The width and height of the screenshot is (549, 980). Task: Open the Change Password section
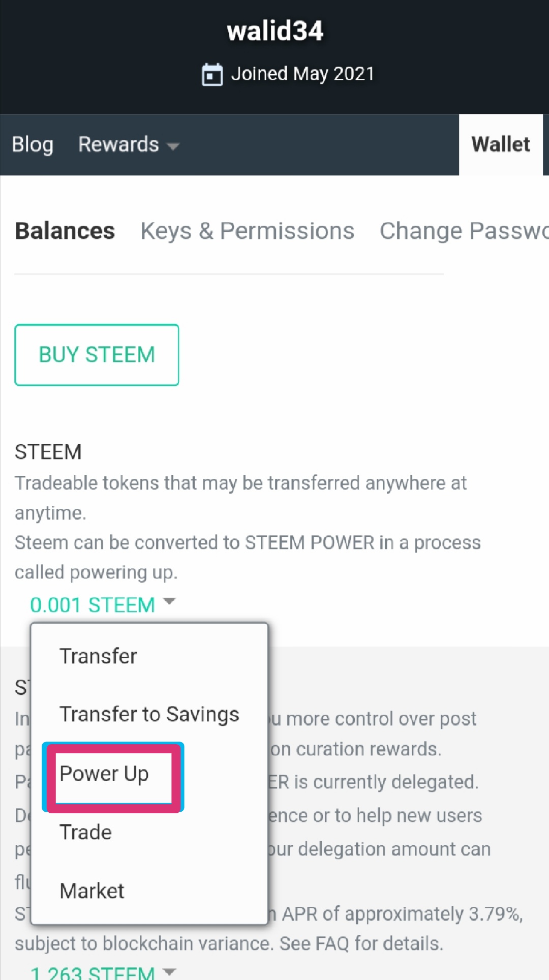pos(464,231)
